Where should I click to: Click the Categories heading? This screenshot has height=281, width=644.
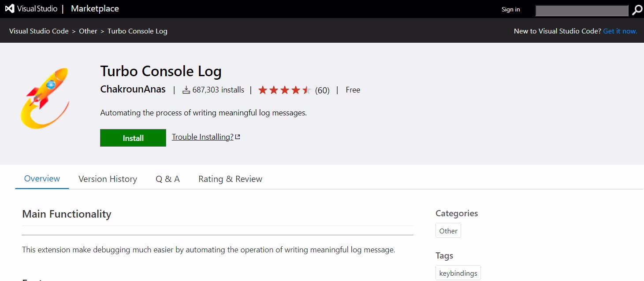[x=457, y=213]
